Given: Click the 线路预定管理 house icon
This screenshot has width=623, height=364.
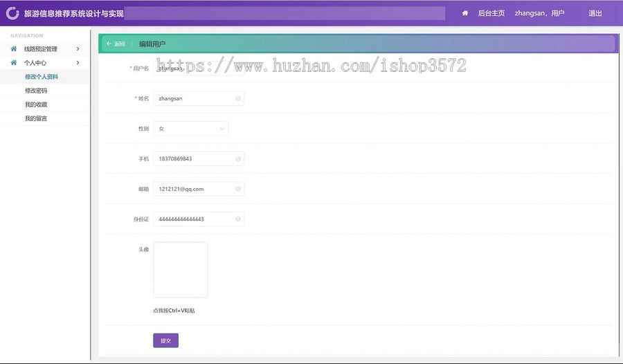Looking at the screenshot, I should tap(14, 48).
